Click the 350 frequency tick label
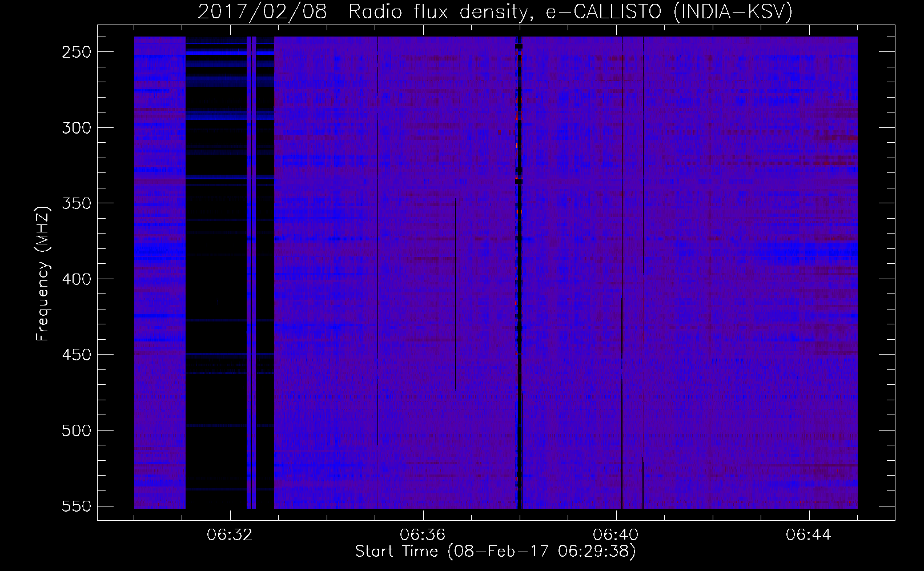The height and width of the screenshot is (571, 924). click(x=76, y=203)
